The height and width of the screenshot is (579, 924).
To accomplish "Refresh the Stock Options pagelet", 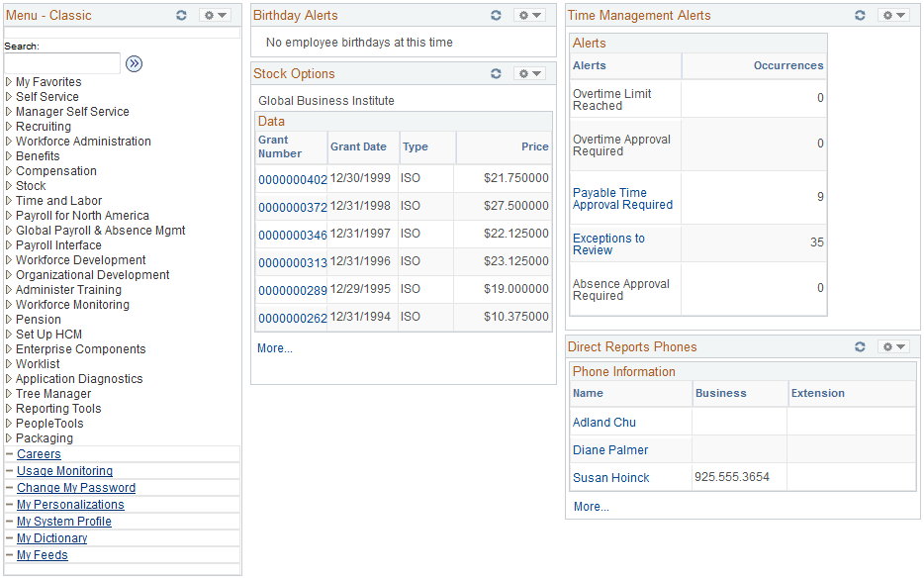I will (496, 73).
